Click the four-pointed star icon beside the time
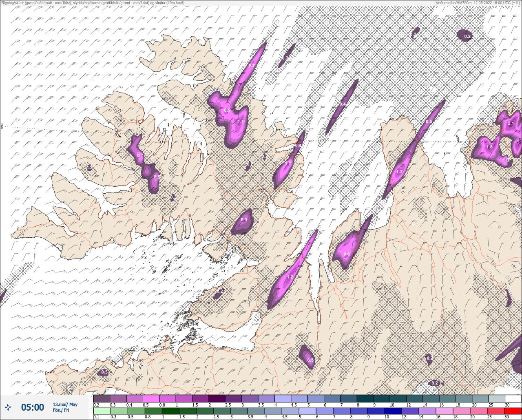The width and height of the screenshot is (522, 420). click(x=8, y=407)
